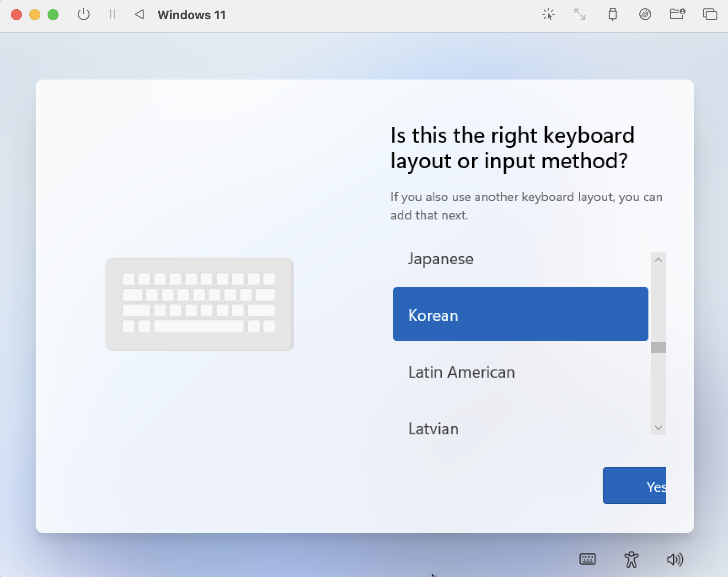The width and height of the screenshot is (728, 577).
Task: Confirm the layout with the Yes button
Action: click(x=634, y=486)
